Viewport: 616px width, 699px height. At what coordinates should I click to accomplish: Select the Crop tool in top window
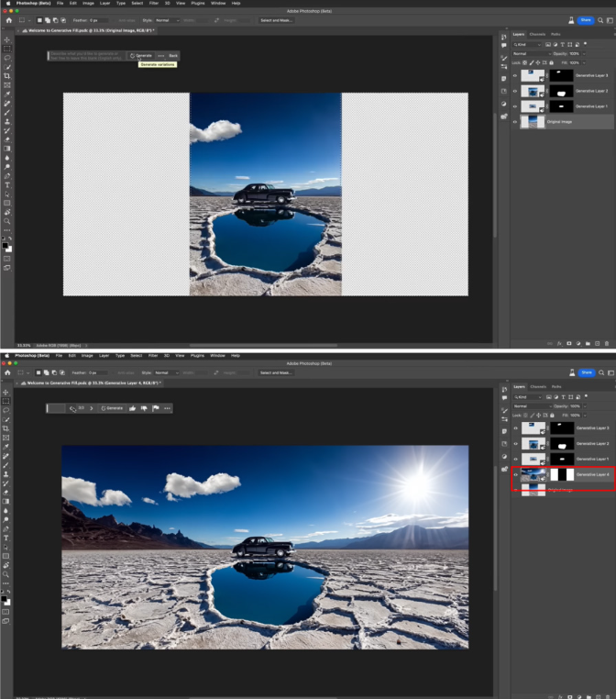pyautogui.click(x=6, y=76)
